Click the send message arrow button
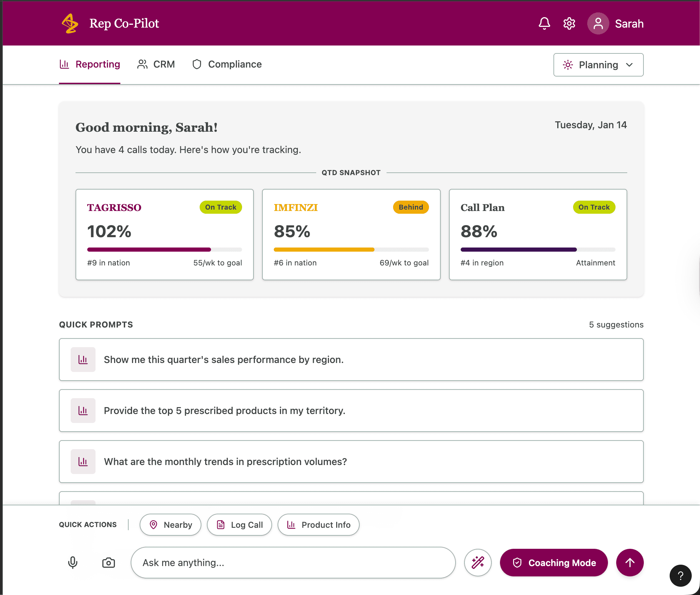Viewport: 700px width, 595px height. [630, 563]
